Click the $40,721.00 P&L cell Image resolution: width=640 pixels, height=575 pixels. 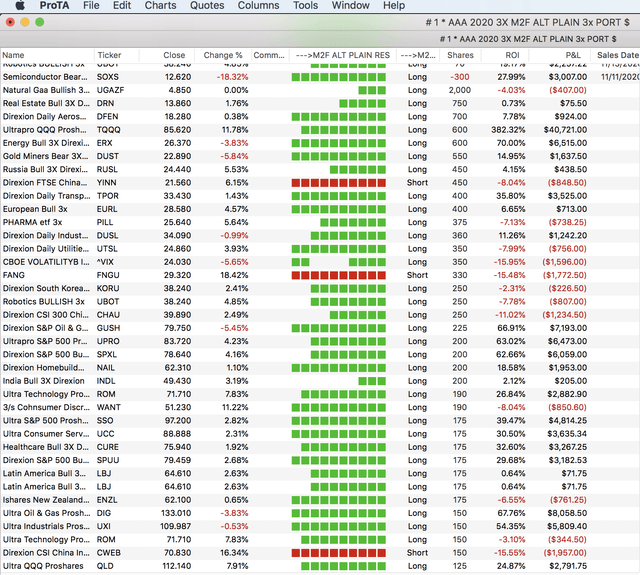(x=565, y=130)
